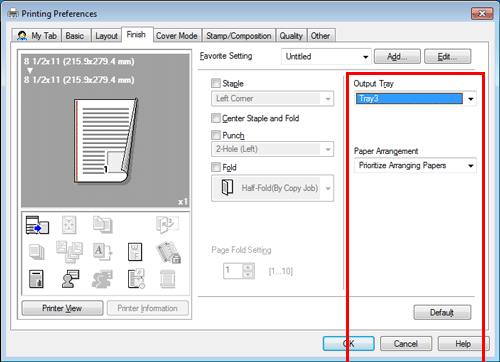The image size is (500, 362).
Task: Click the grayed folded sheet status icon
Action: pyautogui.click(x=167, y=225)
